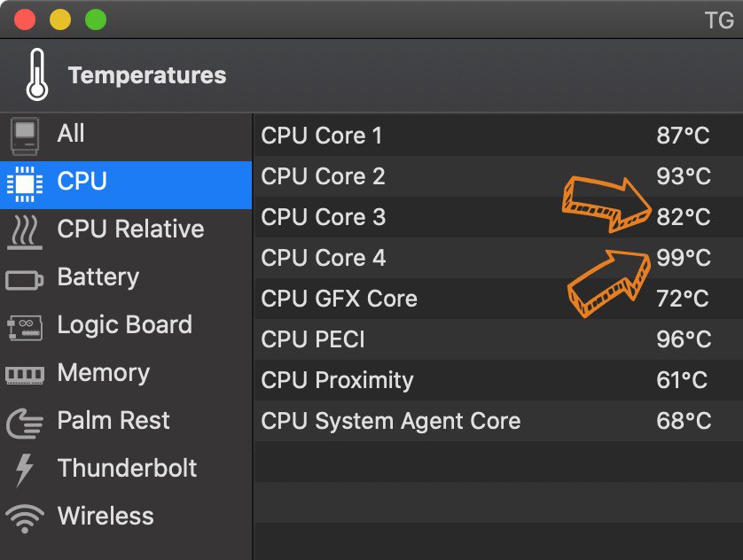Select the CPU Core 1 row

tap(498, 136)
